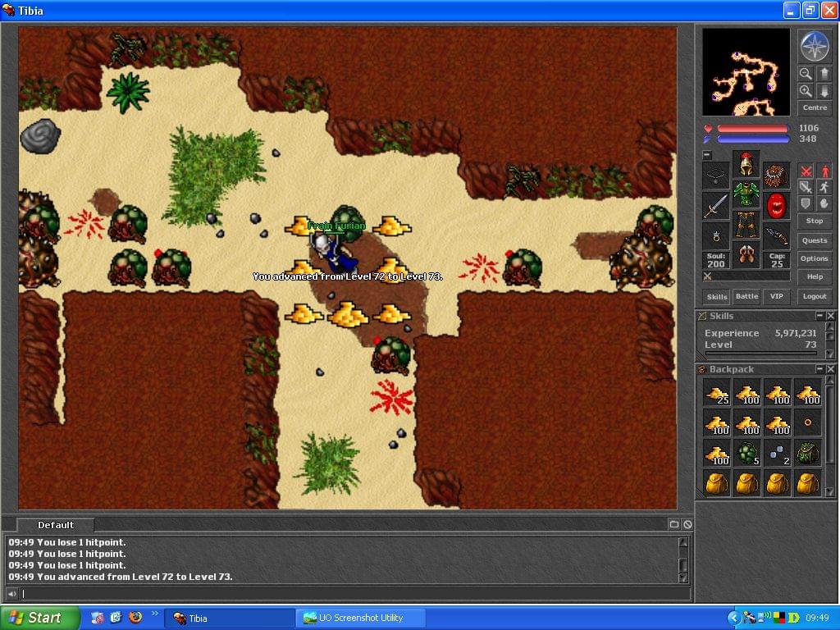
Task: Close the Skills panel
Action: click(x=830, y=316)
